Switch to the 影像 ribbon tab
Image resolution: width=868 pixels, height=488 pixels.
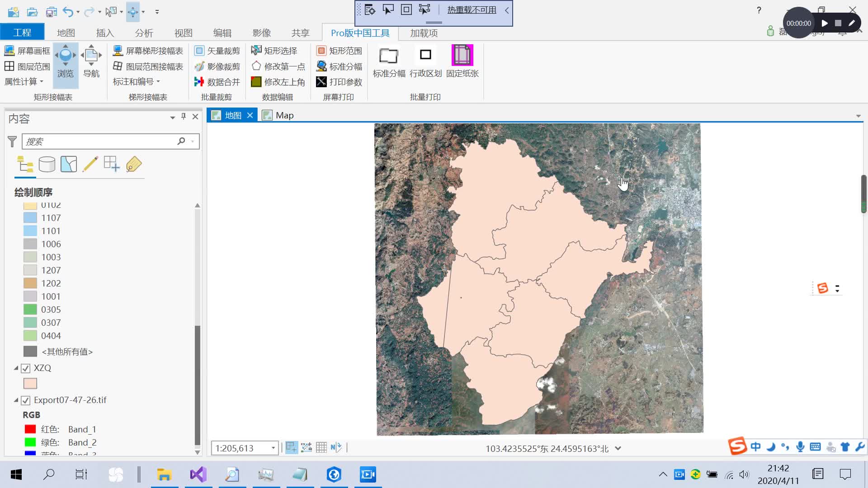click(261, 33)
